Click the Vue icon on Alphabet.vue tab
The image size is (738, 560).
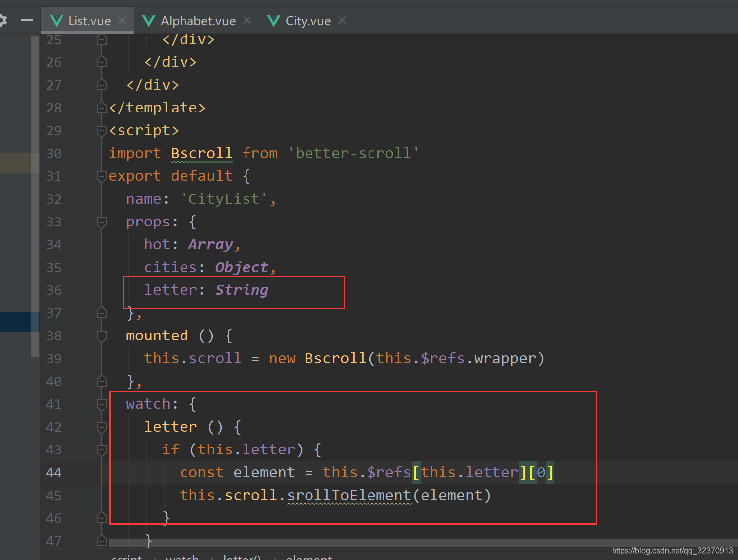point(149,21)
